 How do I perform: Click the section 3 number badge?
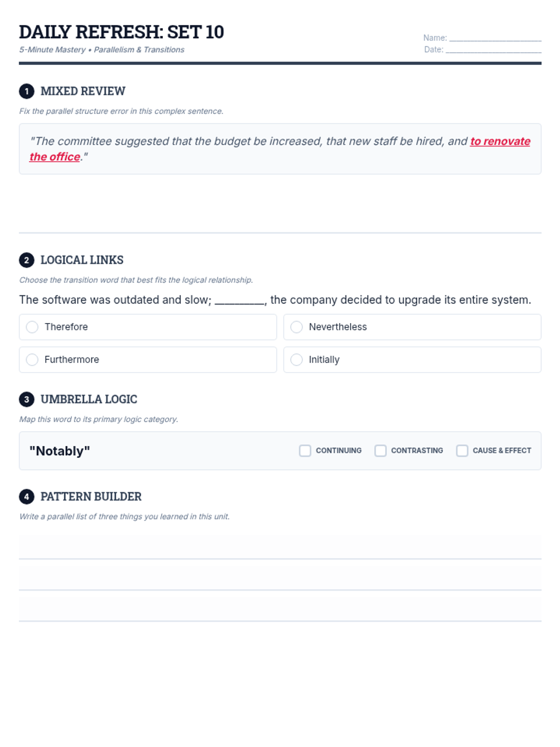pos(27,399)
